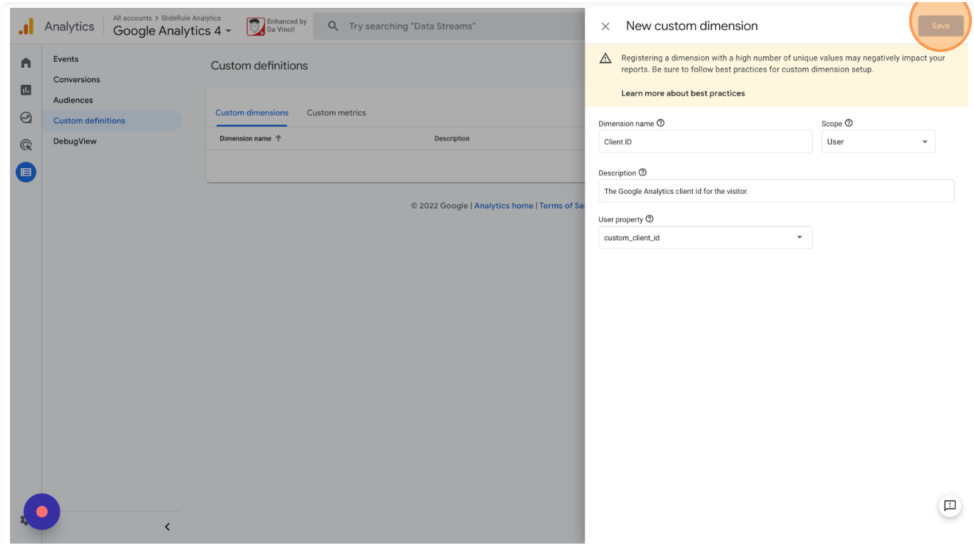Click help icon beside Scope label

849,123
